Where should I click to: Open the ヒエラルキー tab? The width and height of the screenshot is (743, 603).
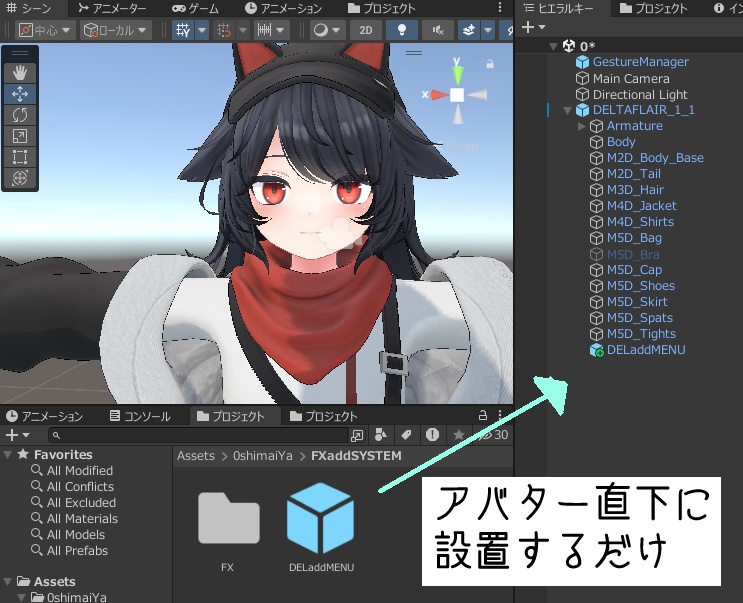coord(558,8)
